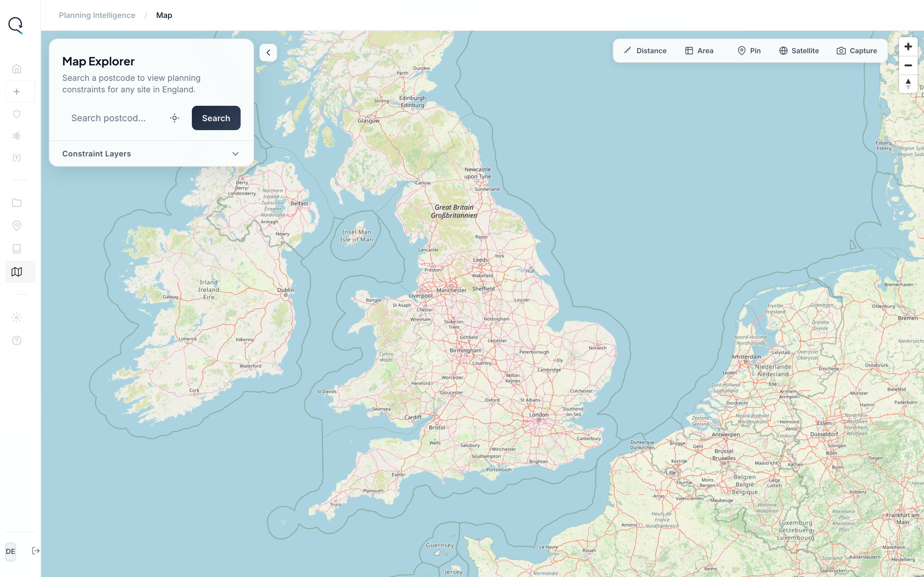
Task: Select the Home icon in the sidebar
Action: click(16, 69)
